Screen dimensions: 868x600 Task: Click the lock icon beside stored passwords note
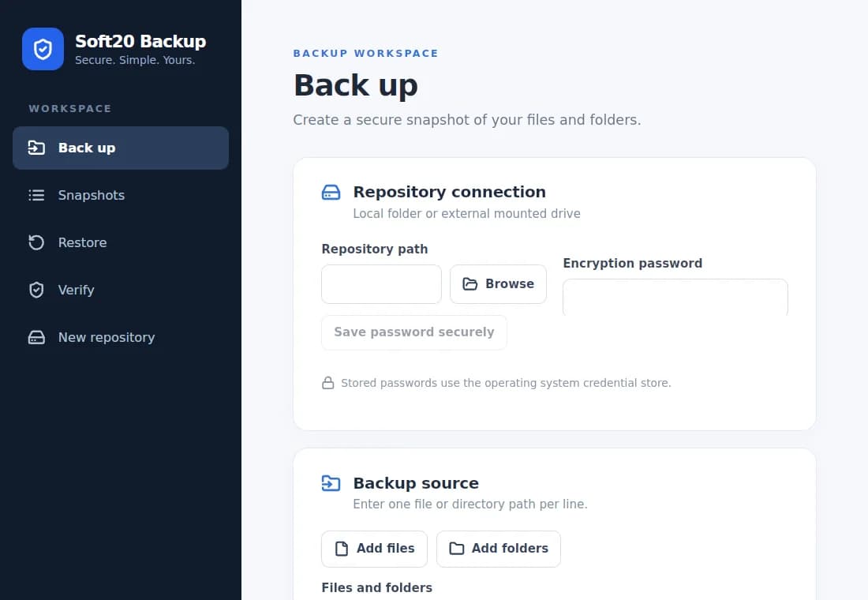[328, 383]
